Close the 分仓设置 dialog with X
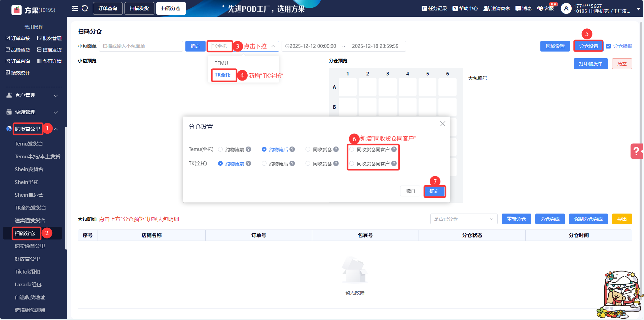The image size is (644, 320). click(443, 124)
